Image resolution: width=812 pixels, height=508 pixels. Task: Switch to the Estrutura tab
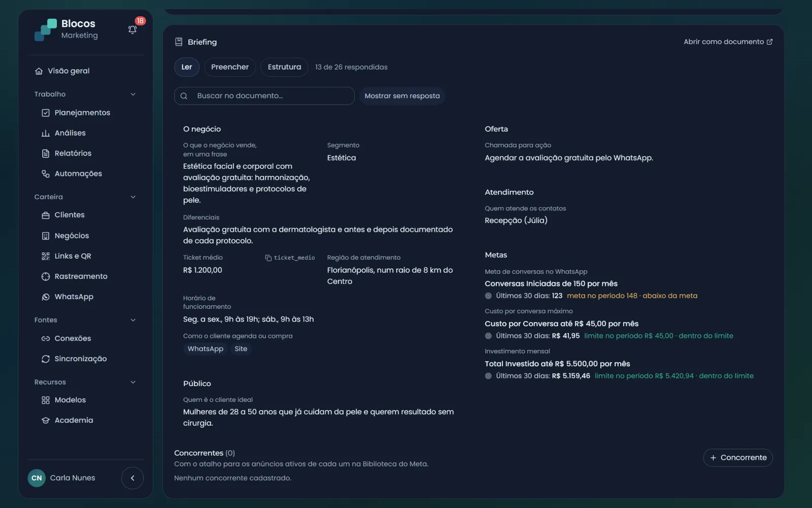tap(284, 67)
